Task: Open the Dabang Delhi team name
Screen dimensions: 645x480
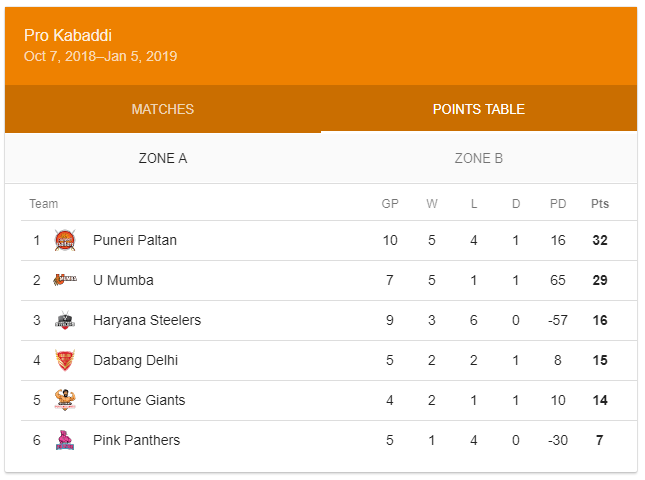Action: click(x=135, y=360)
